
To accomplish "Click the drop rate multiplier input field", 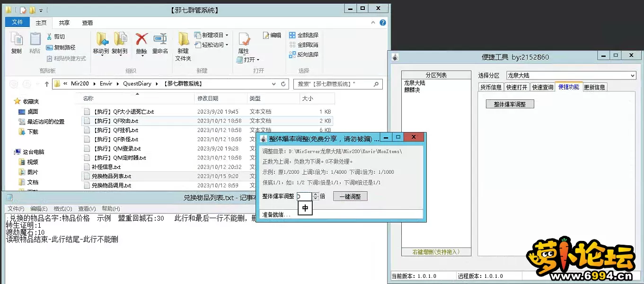I will click(304, 196).
